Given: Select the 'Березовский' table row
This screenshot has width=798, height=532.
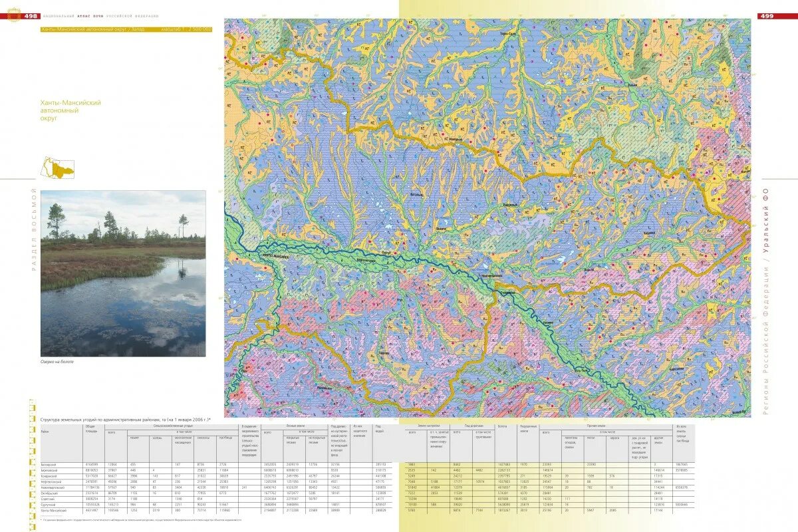Looking at the screenshot, I should point(368,470).
